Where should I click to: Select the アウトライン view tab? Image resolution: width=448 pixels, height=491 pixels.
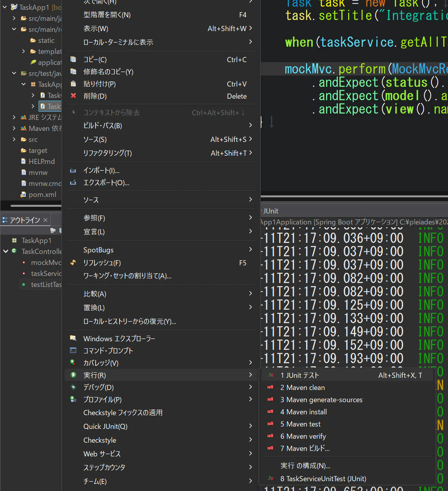[24, 220]
